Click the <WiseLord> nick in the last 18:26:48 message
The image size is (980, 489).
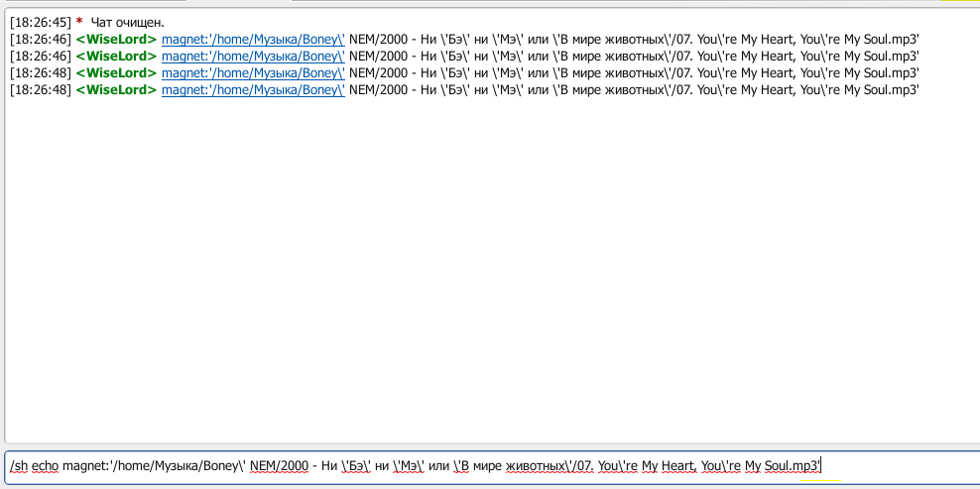click(x=116, y=90)
